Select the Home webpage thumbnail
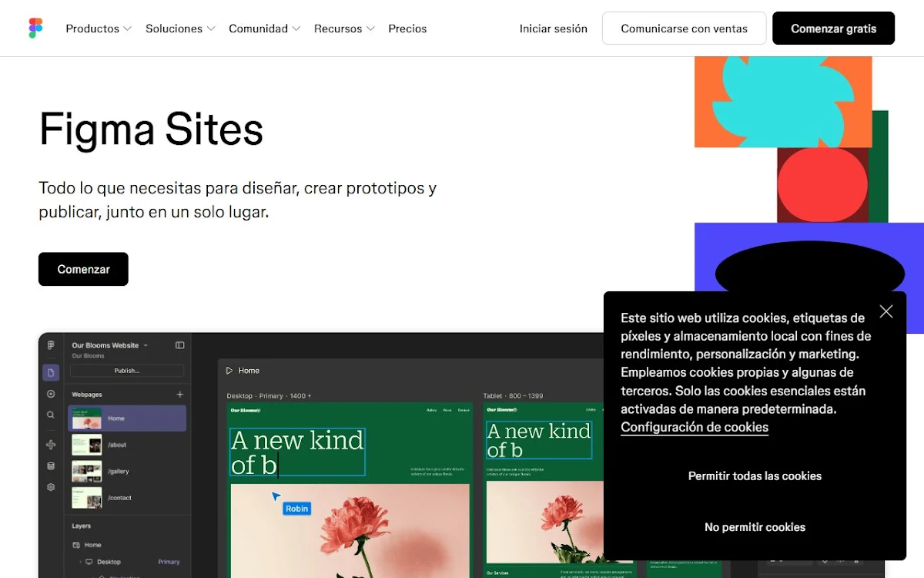This screenshot has width=924, height=578. (86, 418)
